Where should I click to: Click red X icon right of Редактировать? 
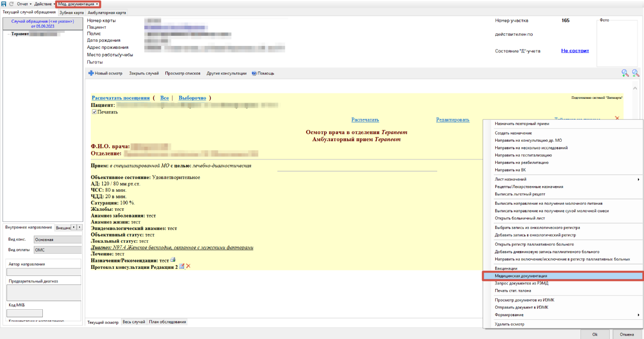coord(617,118)
